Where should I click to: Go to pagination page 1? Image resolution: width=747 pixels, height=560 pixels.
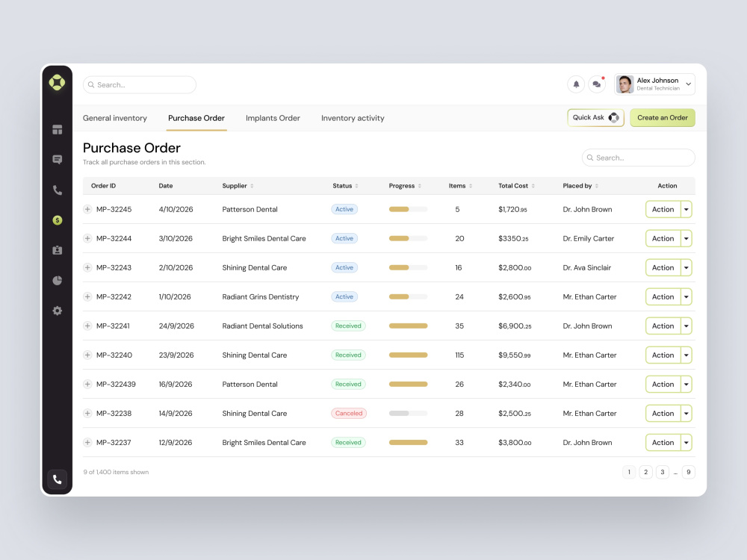click(629, 472)
